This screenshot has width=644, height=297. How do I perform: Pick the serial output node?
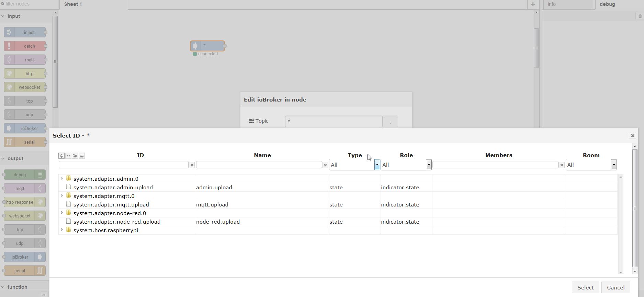(25, 271)
